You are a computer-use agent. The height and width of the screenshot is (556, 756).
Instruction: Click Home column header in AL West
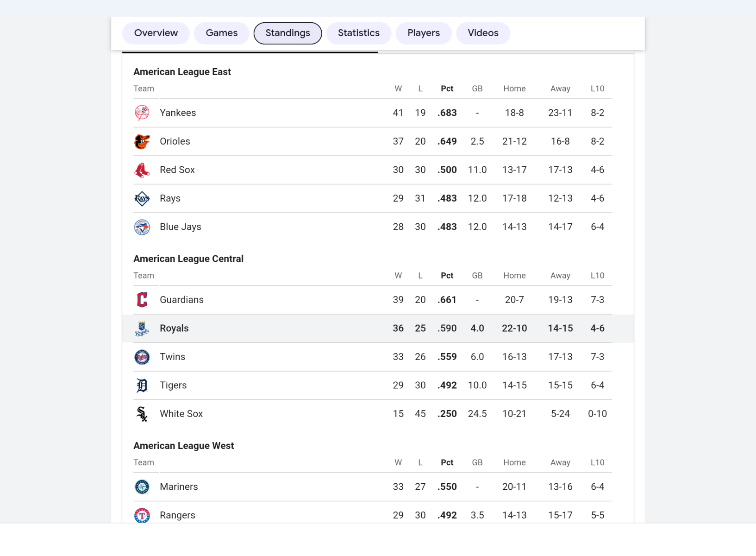point(514,462)
